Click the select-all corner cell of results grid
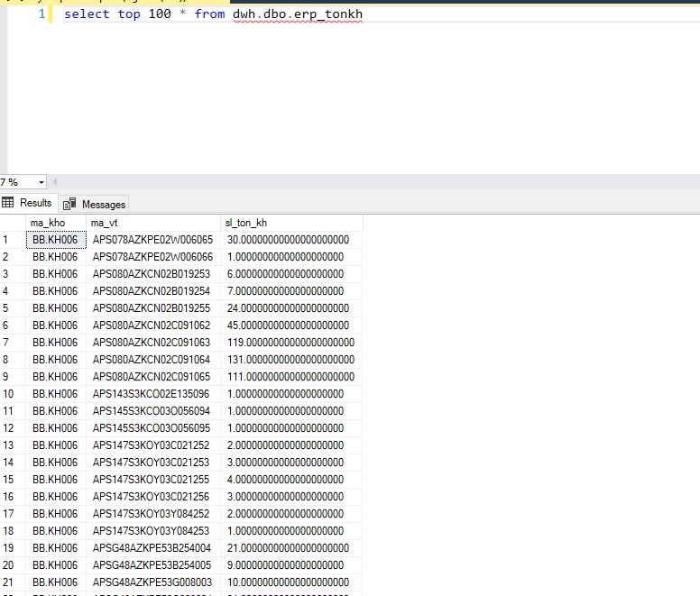This screenshot has width=700, height=596. pos(12,223)
